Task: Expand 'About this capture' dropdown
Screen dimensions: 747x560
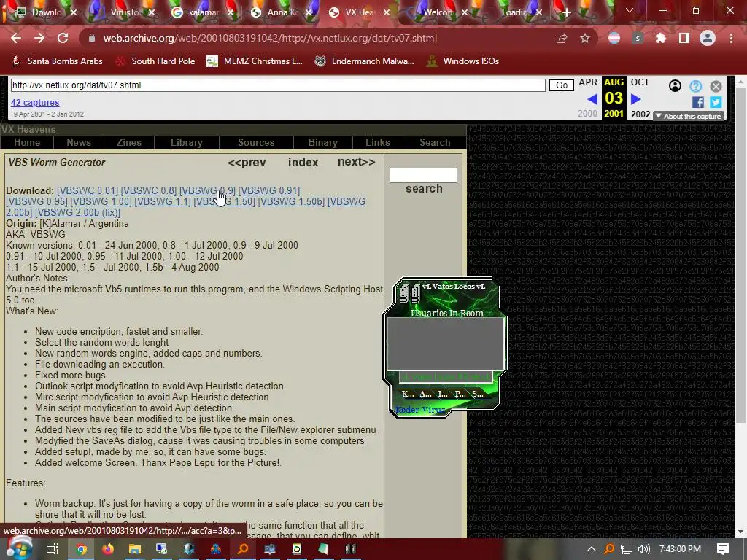Action: pos(689,116)
